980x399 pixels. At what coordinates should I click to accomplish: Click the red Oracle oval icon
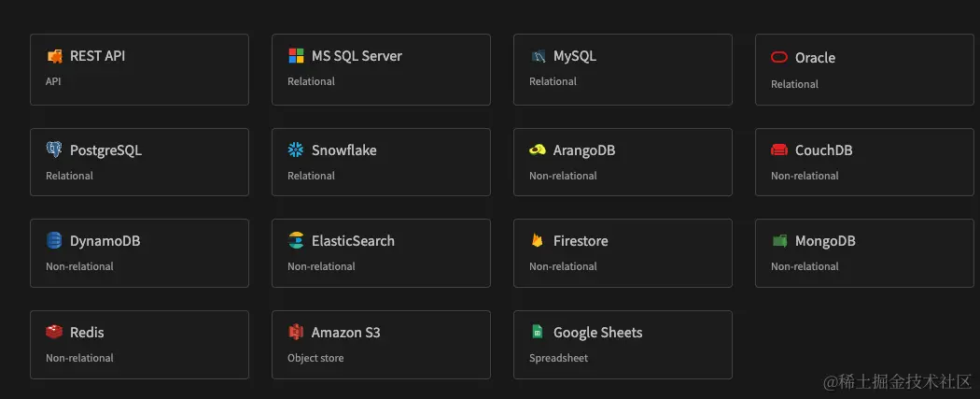pos(779,58)
